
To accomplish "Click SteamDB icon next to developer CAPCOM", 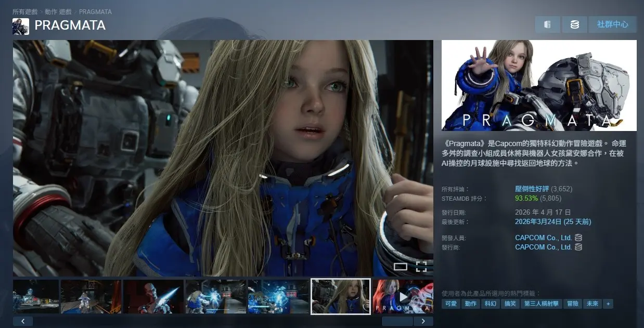I will click(x=578, y=238).
